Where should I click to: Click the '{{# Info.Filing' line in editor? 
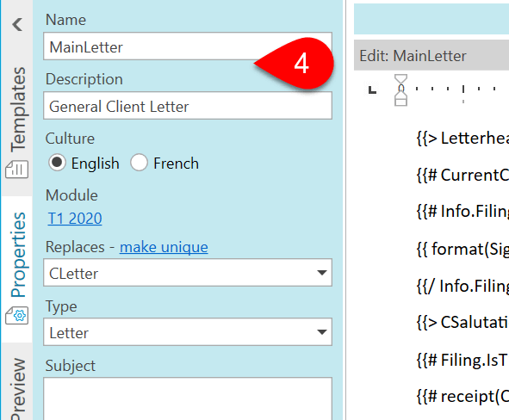[x=462, y=212]
